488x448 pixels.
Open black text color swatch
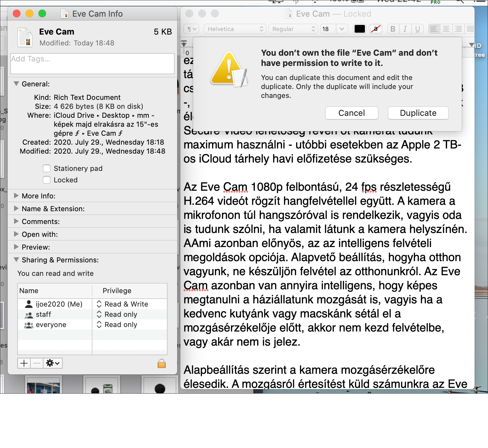coord(360,29)
